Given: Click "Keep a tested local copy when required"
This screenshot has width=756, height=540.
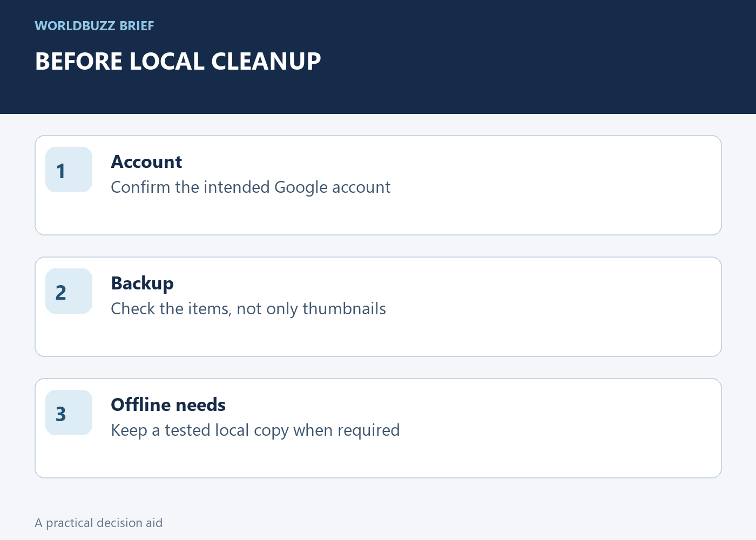Looking at the screenshot, I should pos(255,430).
